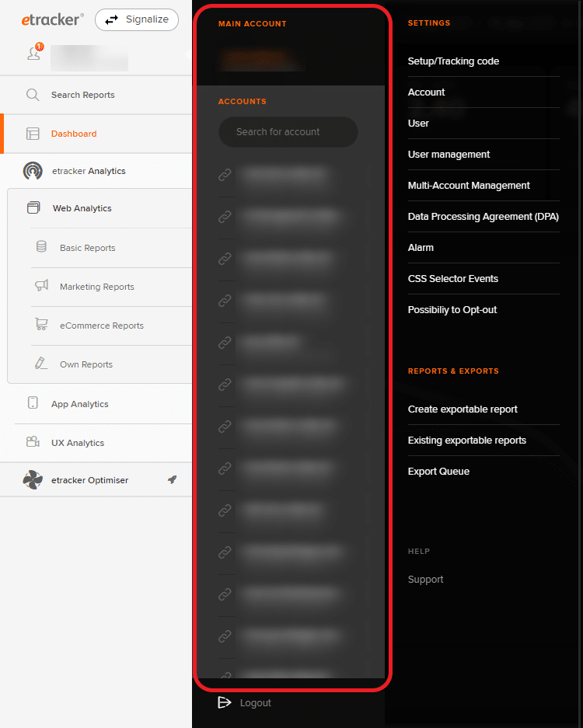Click the Web Analytics window icon
583x728 pixels.
(33, 207)
